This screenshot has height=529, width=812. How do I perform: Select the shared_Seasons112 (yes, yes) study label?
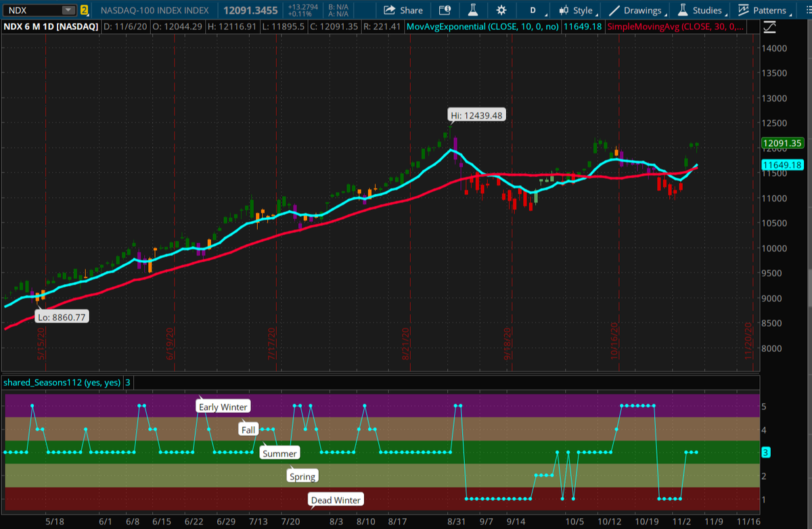click(62, 382)
